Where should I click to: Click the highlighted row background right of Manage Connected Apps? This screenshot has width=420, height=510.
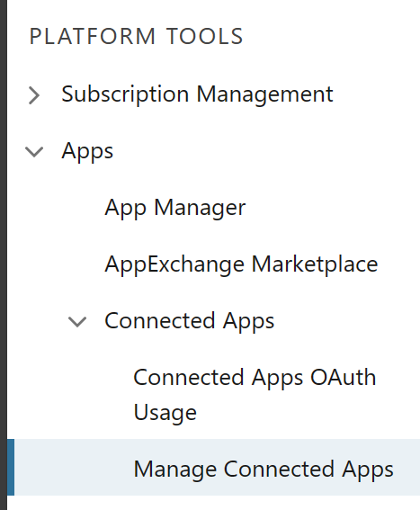[407, 467]
